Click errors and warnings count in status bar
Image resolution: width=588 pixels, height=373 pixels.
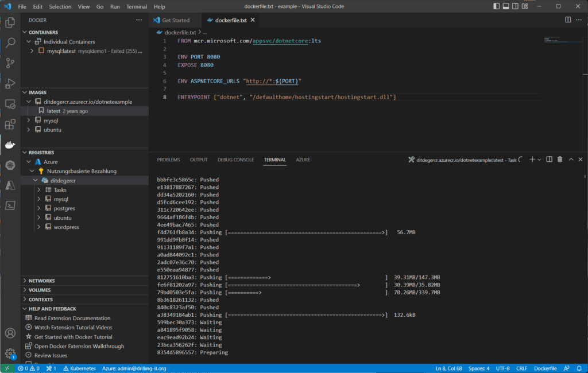pos(29,368)
